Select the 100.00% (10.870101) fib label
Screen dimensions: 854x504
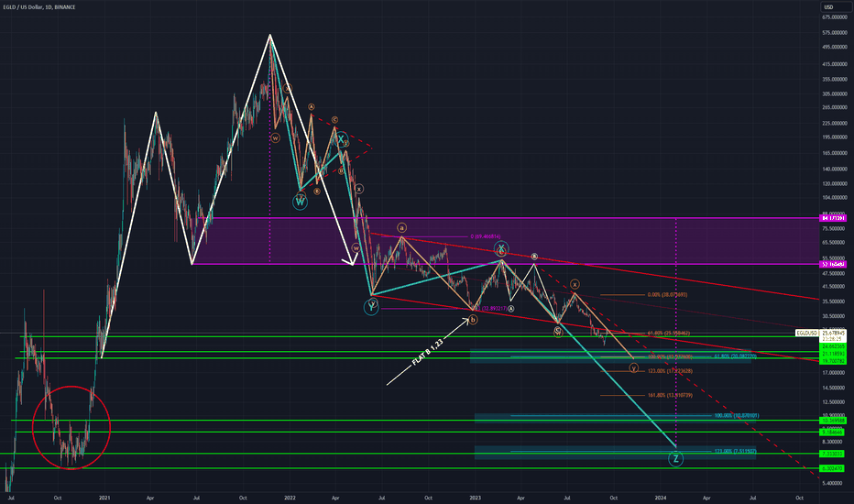click(737, 416)
